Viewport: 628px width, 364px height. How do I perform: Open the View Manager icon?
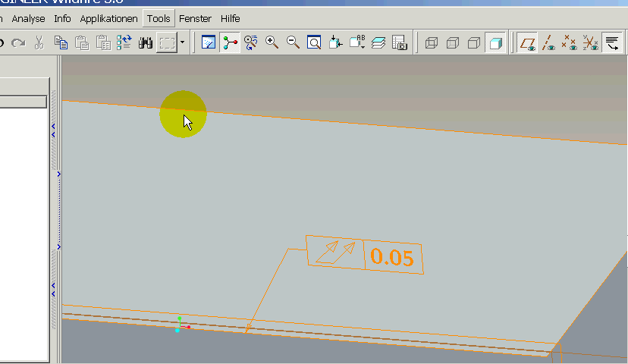pyautogui.click(x=399, y=43)
